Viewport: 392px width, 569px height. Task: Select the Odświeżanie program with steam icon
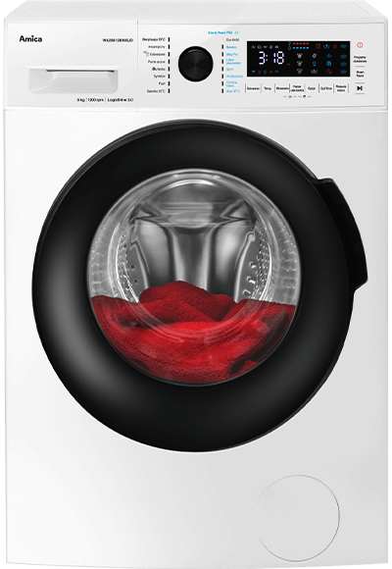[x=156, y=54]
